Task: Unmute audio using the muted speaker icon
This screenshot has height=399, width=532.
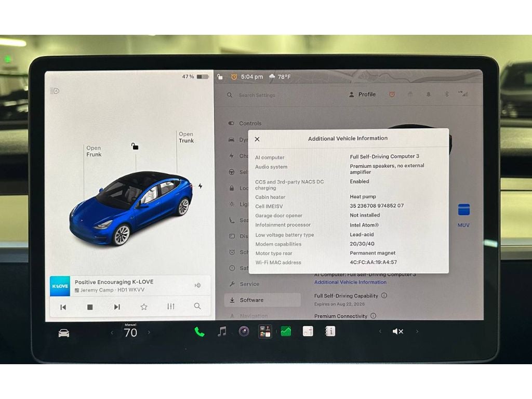Action: (397, 331)
